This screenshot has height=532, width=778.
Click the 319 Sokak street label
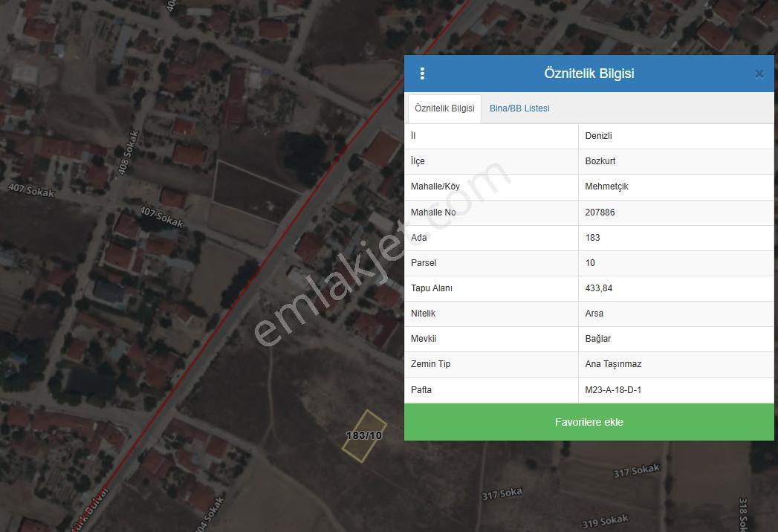[x=605, y=522]
